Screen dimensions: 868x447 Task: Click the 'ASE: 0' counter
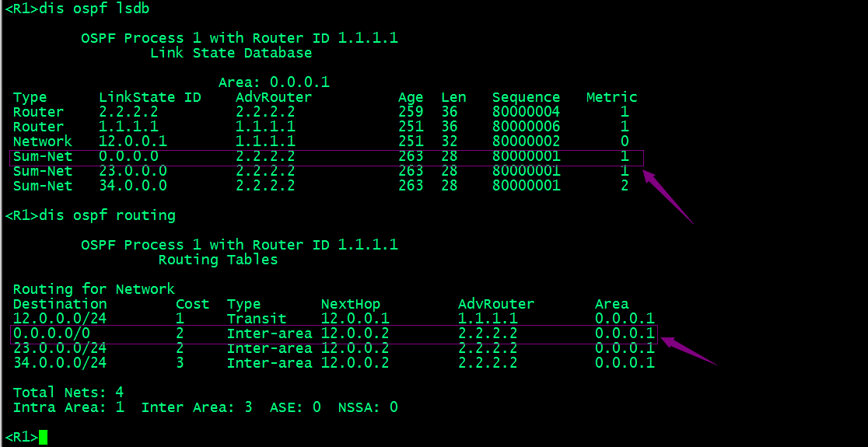[x=295, y=407]
